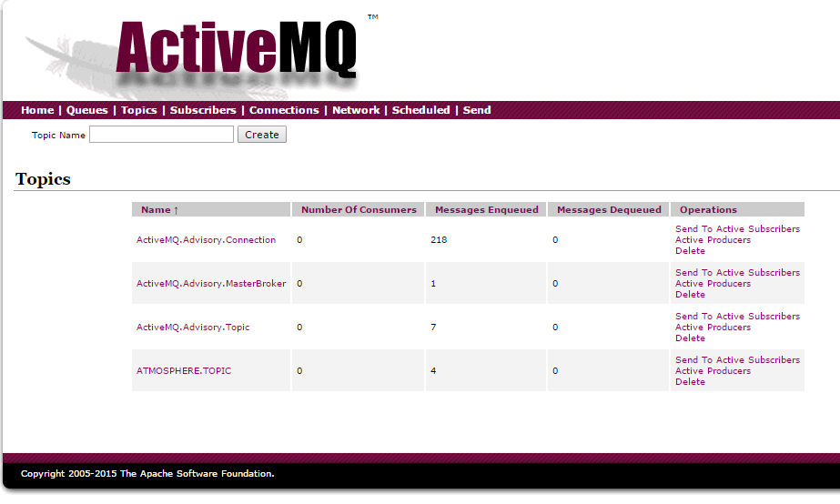Screen dimensions: 840x504
Task: Select enqueued count 1 for MasterBroker
Action: click(433, 283)
